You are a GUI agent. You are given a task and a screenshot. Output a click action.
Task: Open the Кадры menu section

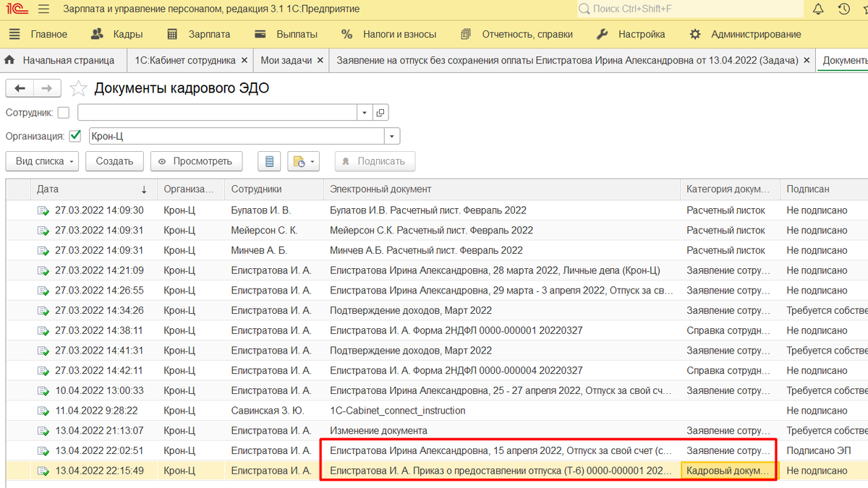[117, 34]
